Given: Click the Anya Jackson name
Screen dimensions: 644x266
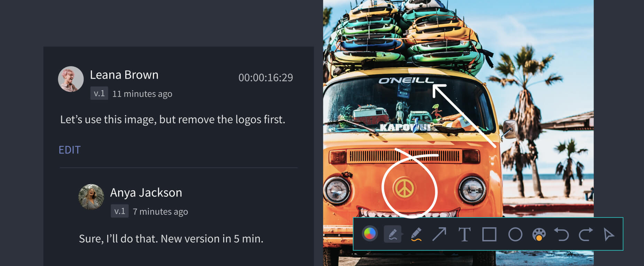Looking at the screenshot, I should [146, 193].
